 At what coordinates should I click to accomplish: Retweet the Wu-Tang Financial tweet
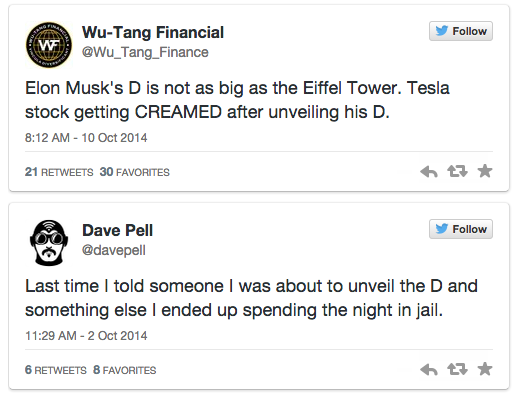[x=457, y=171]
